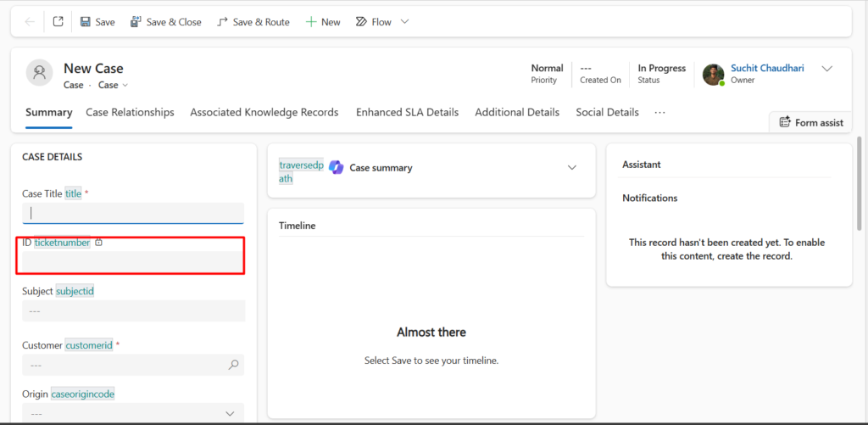This screenshot has height=425, width=868.
Task: Create a new record with New
Action: (x=323, y=22)
